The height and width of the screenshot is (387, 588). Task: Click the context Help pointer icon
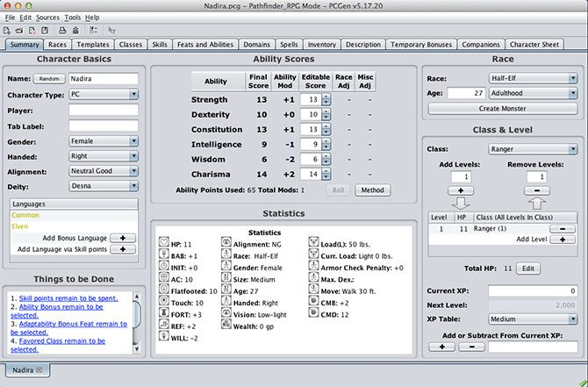tap(111, 31)
